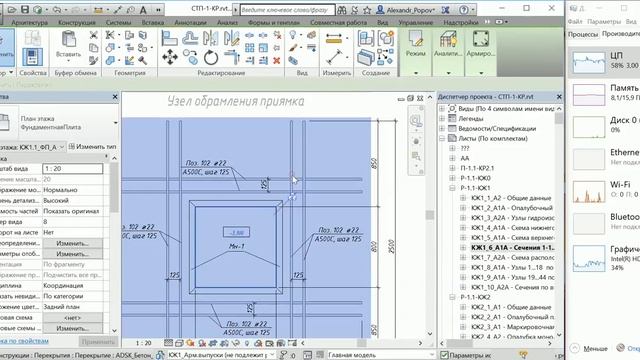Collapse the Р-1.1-КЖ2 sheet set

(x=452, y=297)
